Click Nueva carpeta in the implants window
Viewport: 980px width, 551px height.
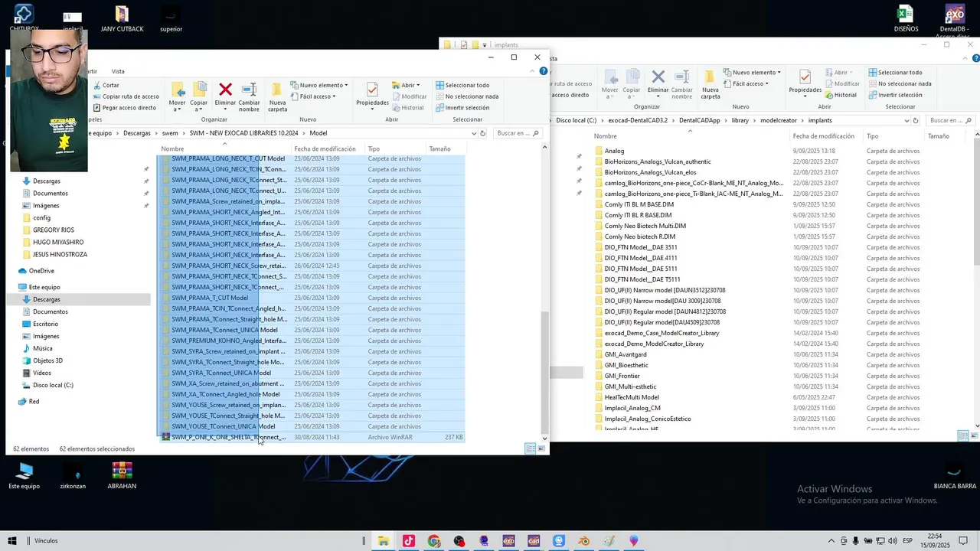(x=710, y=84)
